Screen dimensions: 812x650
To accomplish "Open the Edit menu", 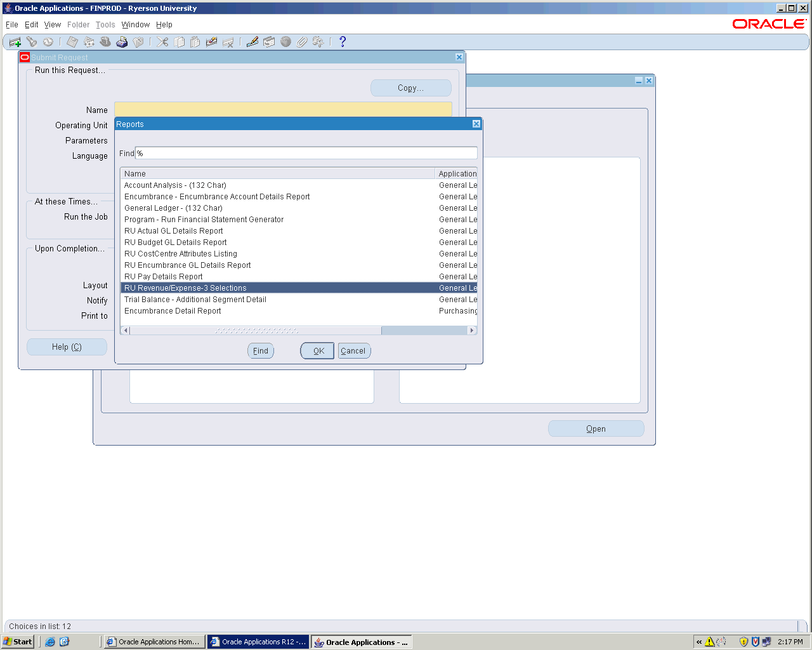I will click(32, 25).
